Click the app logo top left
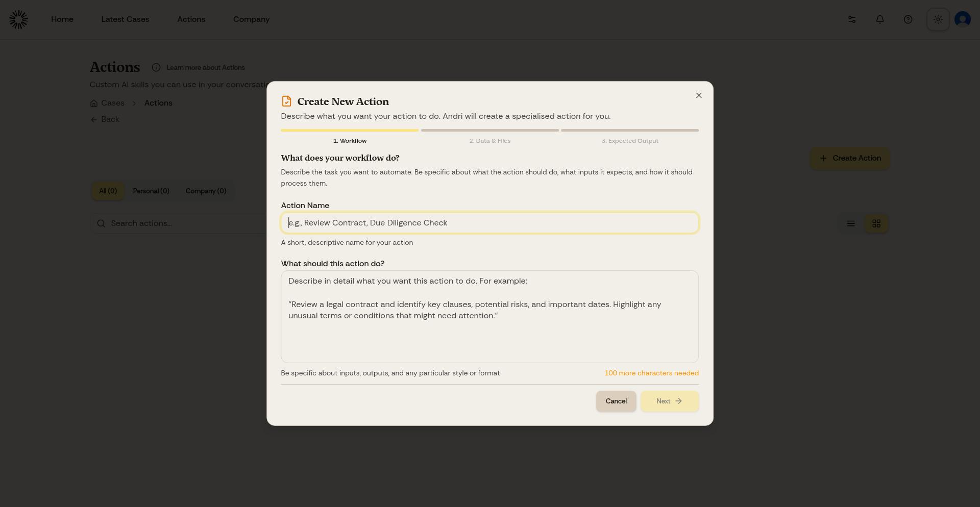This screenshot has width=980, height=507. pos(18,19)
